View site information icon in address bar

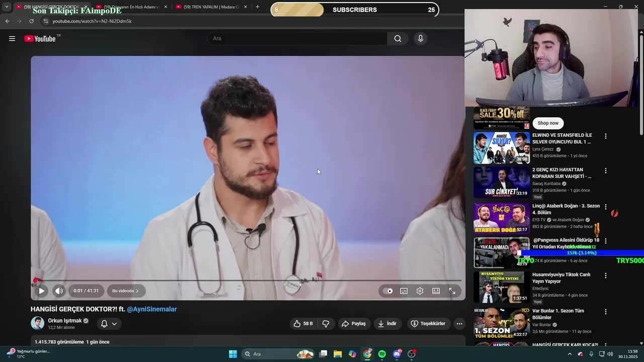point(45,21)
